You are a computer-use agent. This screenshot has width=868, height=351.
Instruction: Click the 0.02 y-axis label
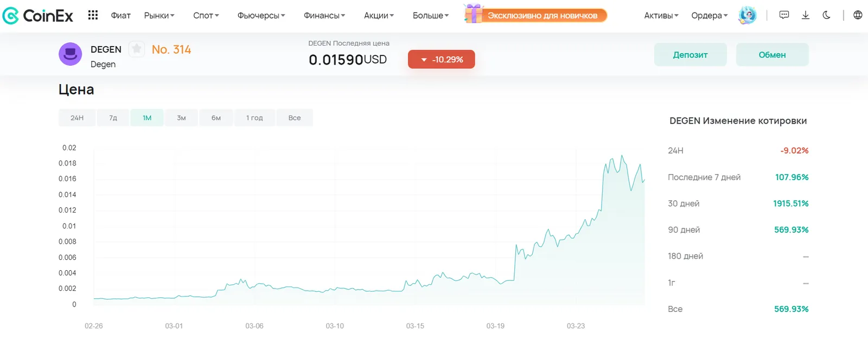pos(69,148)
